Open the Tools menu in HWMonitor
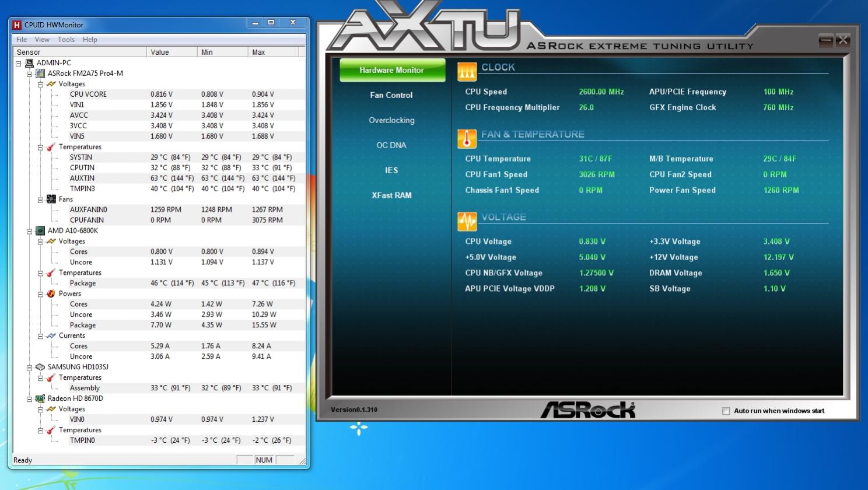Screen dimensions: 868x490 pos(66,40)
